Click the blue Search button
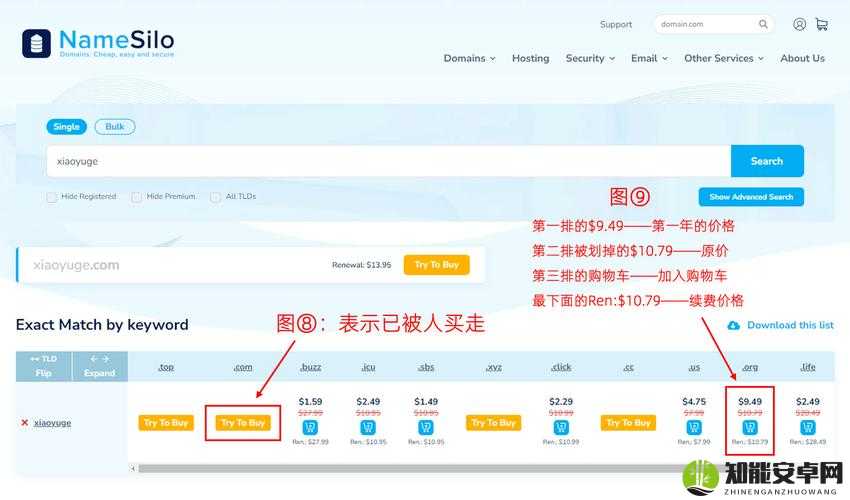 click(767, 161)
